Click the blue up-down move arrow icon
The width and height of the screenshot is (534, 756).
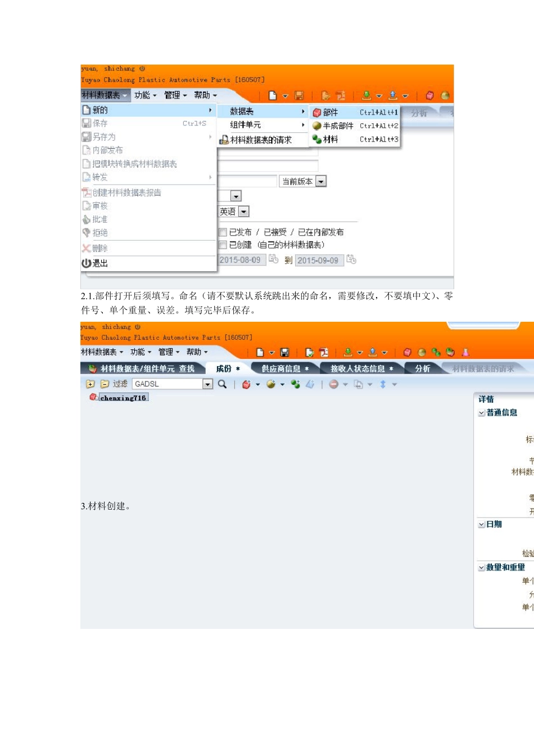click(x=383, y=384)
